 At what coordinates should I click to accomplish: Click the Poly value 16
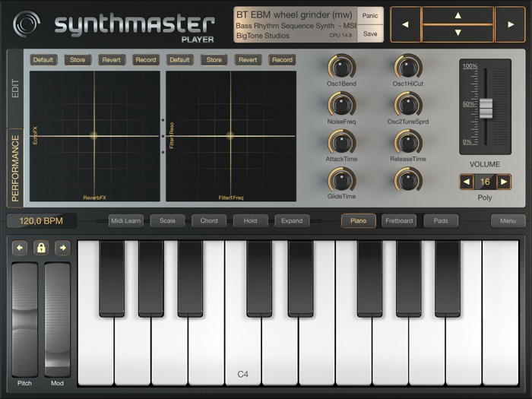(485, 182)
